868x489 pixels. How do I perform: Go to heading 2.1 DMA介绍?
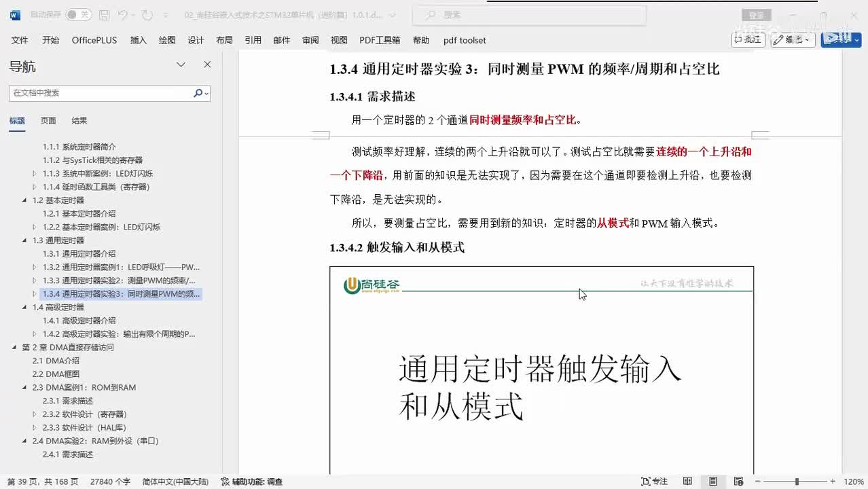[x=56, y=361]
